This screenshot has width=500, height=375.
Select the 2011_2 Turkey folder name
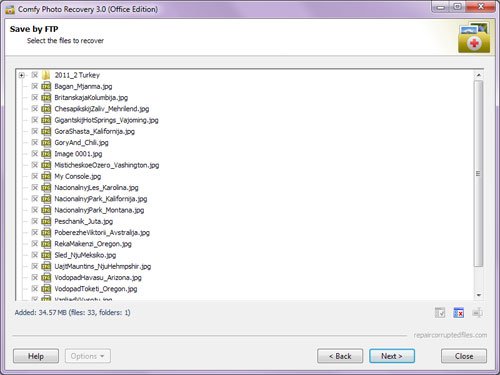77,75
